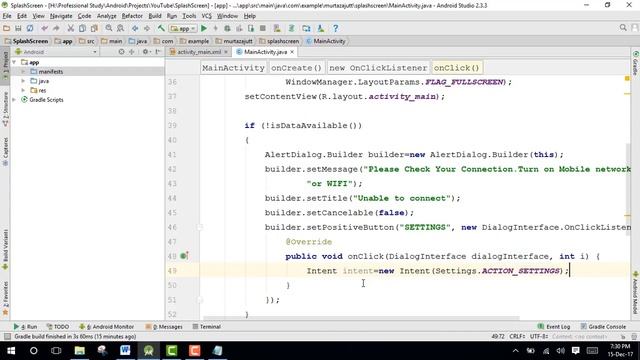Toggle the Android Model side tab
The height and width of the screenshot is (360, 640).
pos(636,293)
